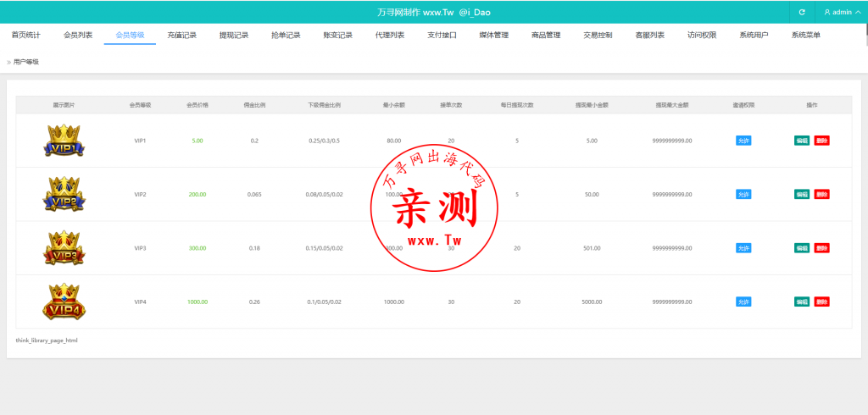Go to the 会员列表 tab

tap(78, 36)
